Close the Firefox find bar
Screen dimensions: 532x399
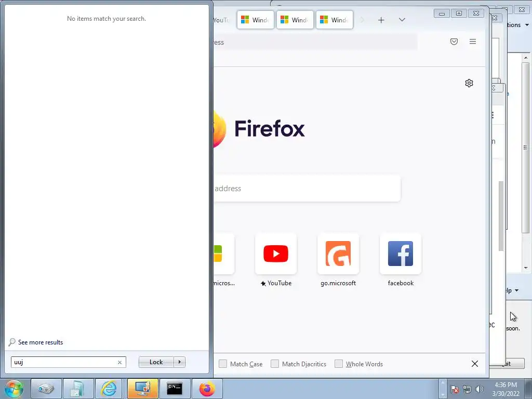pos(475,364)
